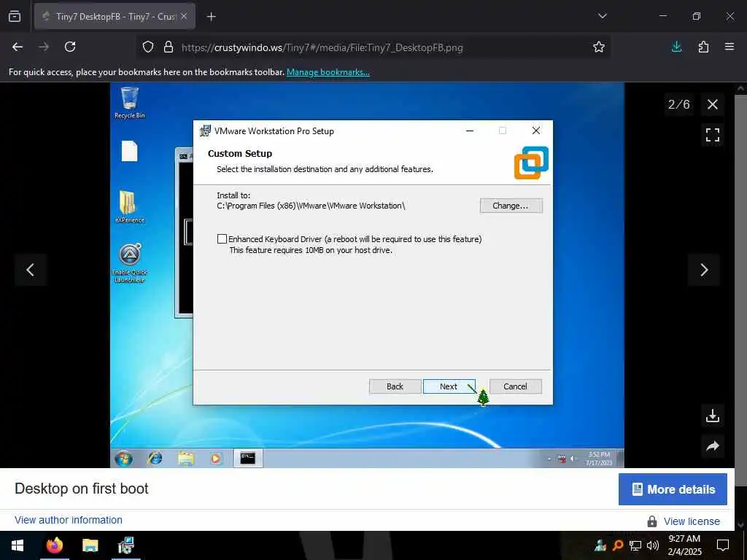The height and width of the screenshot is (560, 747).
Task: Click the Windows 7 Start orb
Action: [x=124, y=459]
